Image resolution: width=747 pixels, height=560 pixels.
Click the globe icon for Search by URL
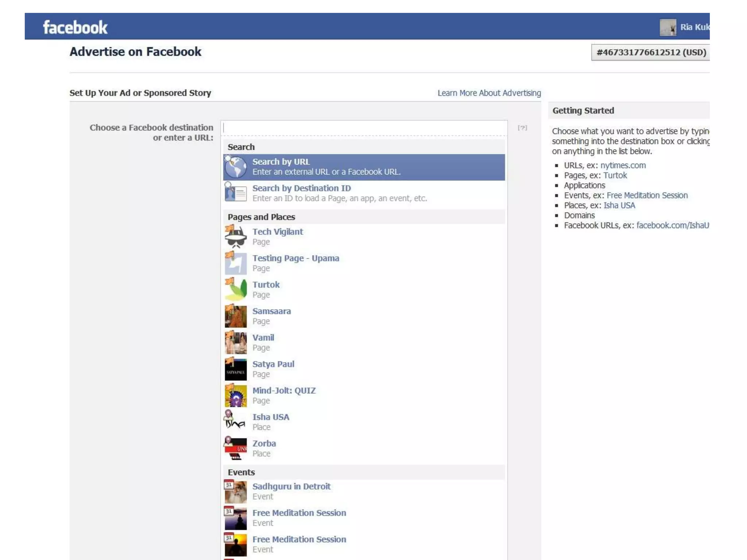pos(236,167)
